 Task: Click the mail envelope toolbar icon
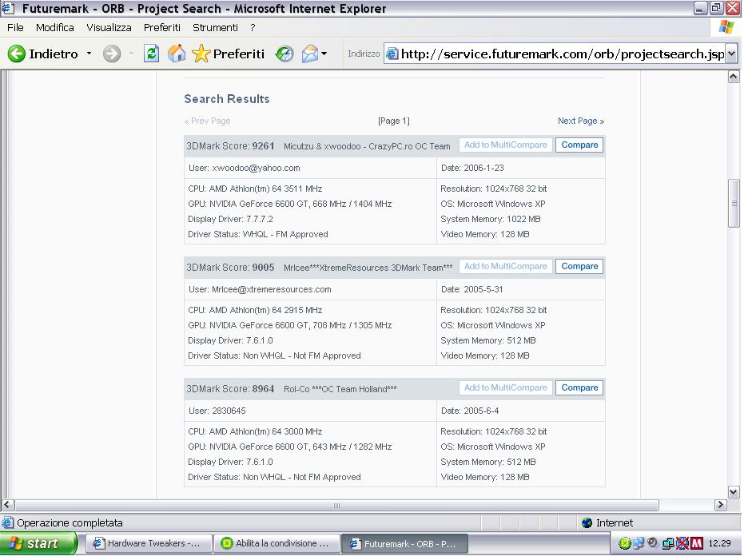point(310,54)
